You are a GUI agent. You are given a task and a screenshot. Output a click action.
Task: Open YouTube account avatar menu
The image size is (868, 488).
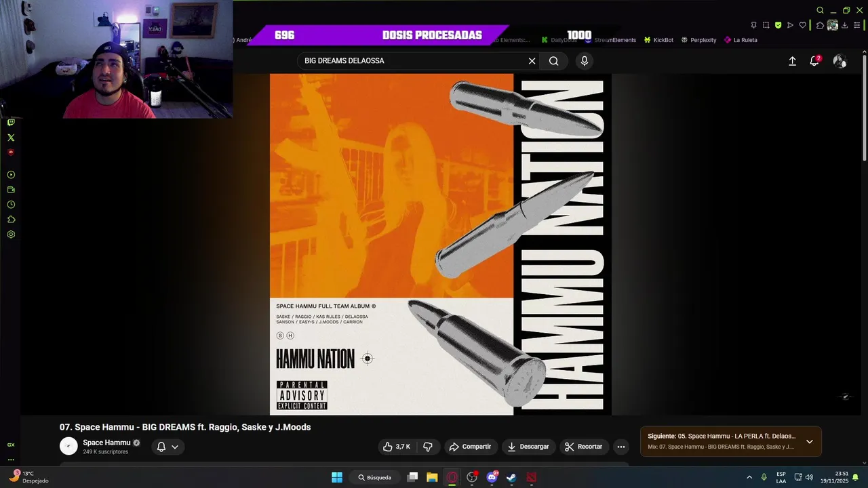tap(840, 61)
